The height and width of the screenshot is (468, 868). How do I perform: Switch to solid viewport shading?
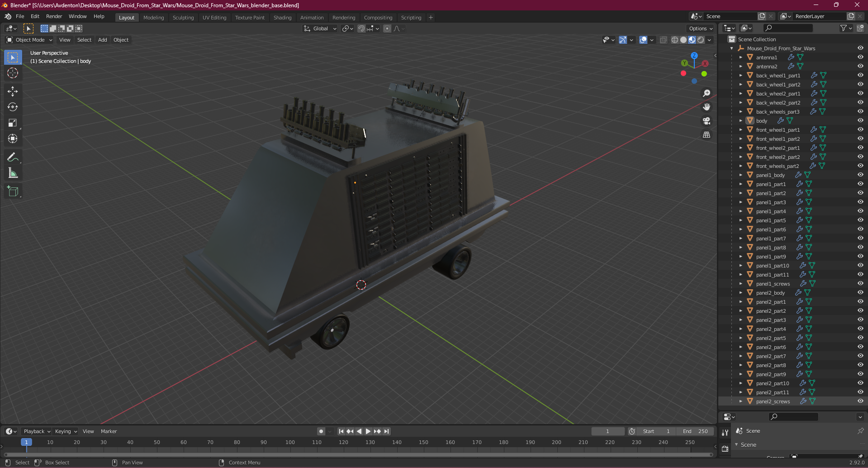(x=683, y=40)
